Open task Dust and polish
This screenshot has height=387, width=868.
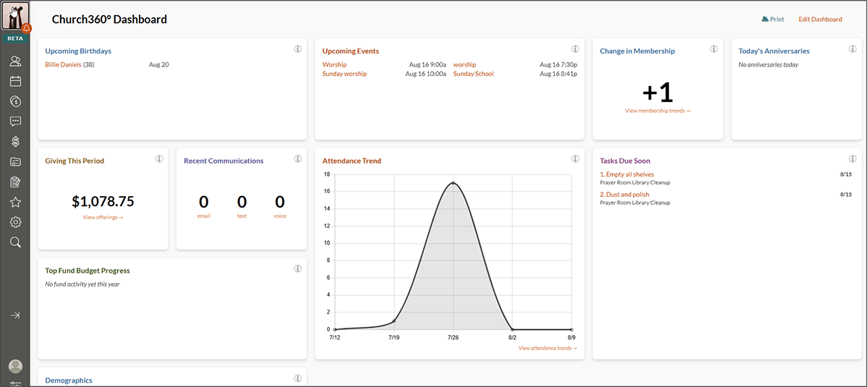[x=625, y=195]
